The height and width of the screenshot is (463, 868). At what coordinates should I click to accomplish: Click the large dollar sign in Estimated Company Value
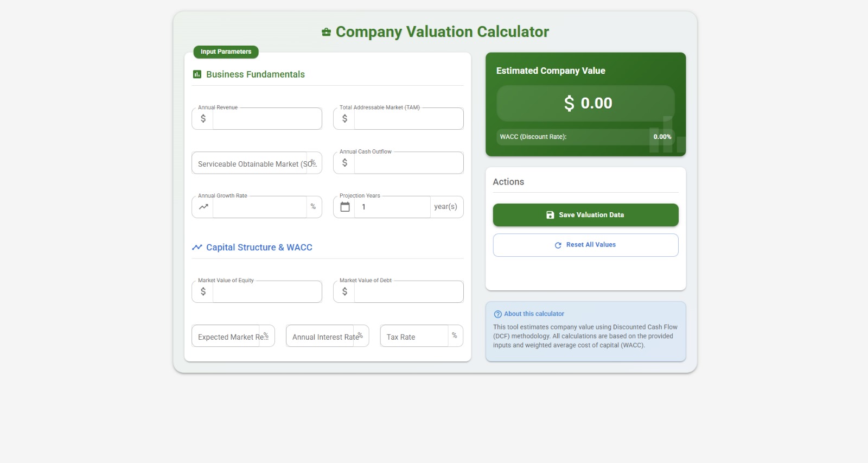[569, 103]
